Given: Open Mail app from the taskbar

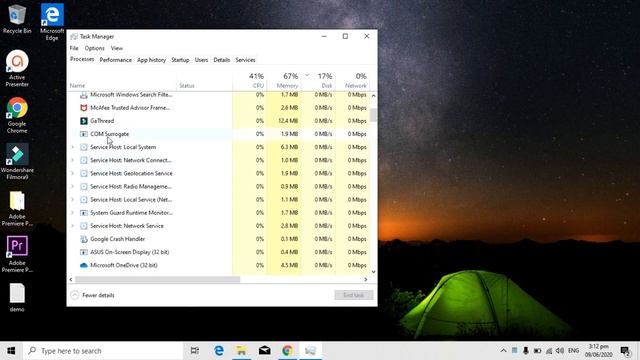Looking at the screenshot, I should 264,351.
